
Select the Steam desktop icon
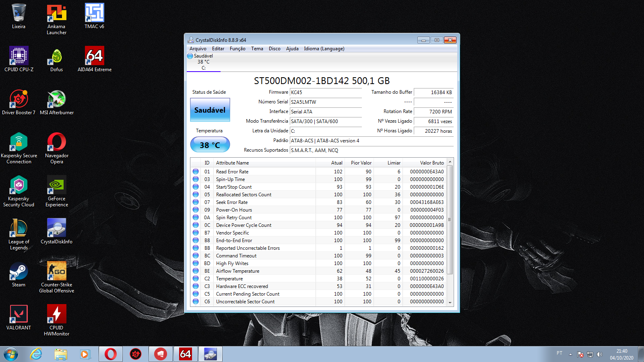[x=19, y=274]
